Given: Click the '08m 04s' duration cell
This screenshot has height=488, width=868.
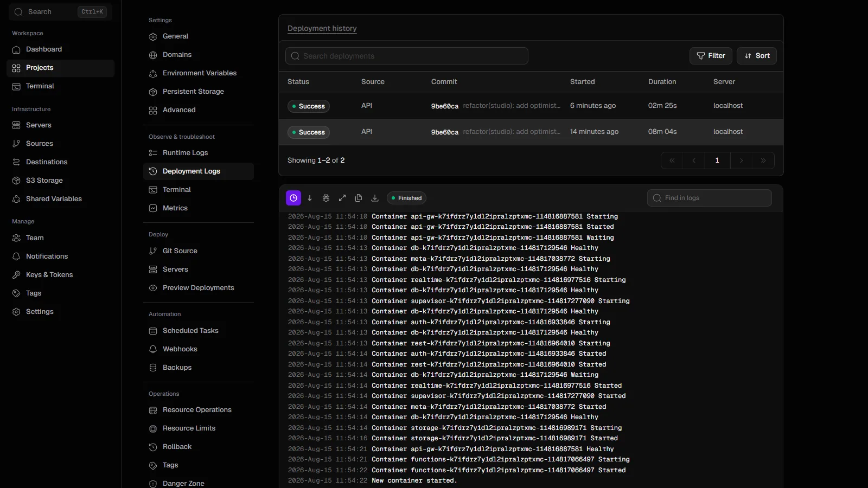Looking at the screenshot, I should [662, 132].
